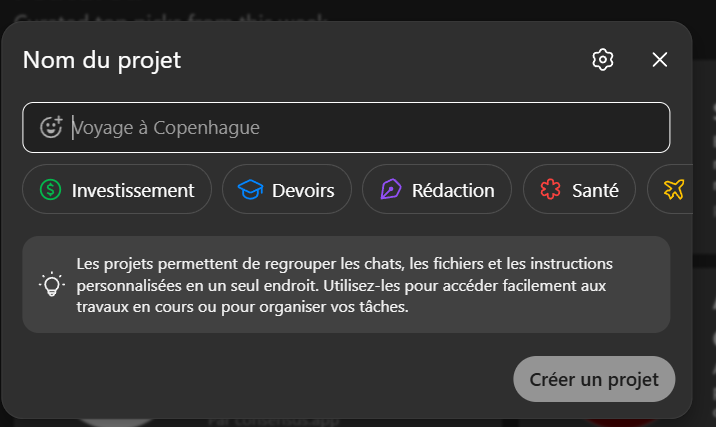Screen dimensions: 716x427
Task: Open the emoji picker for project icon
Action: tap(51, 127)
